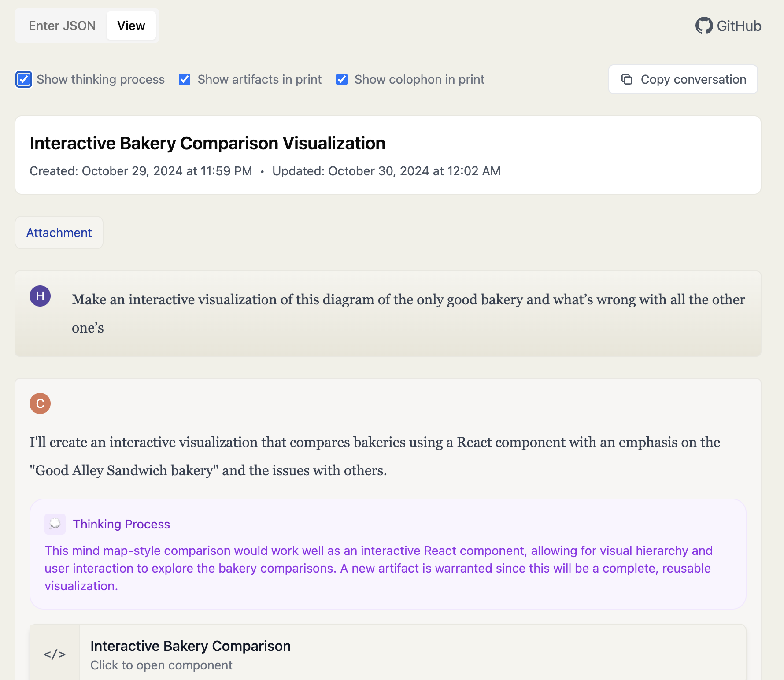Uncheck Show artifacts in print

point(185,79)
